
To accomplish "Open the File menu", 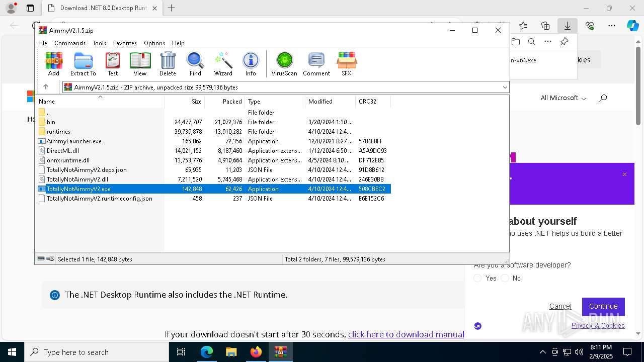I will point(43,43).
